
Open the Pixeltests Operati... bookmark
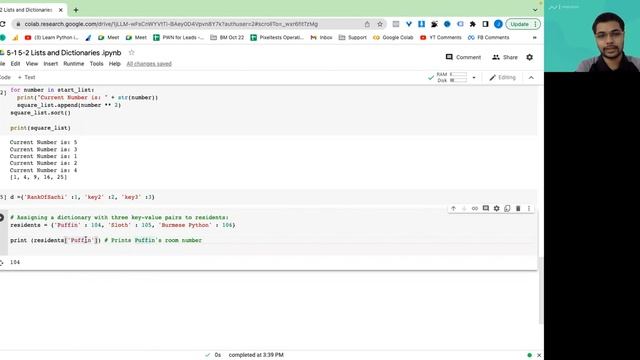[x=277, y=38]
